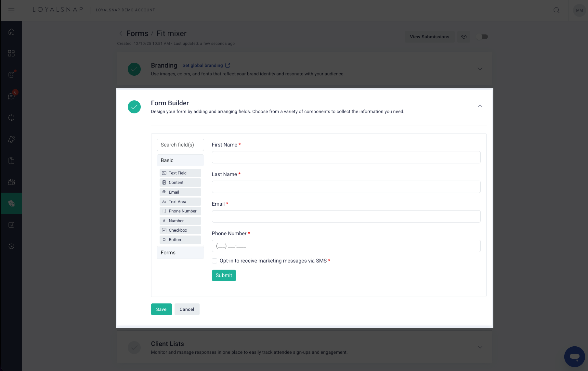This screenshot has height=371, width=588.
Task: Open the search magnifier in top bar
Action: (x=556, y=10)
